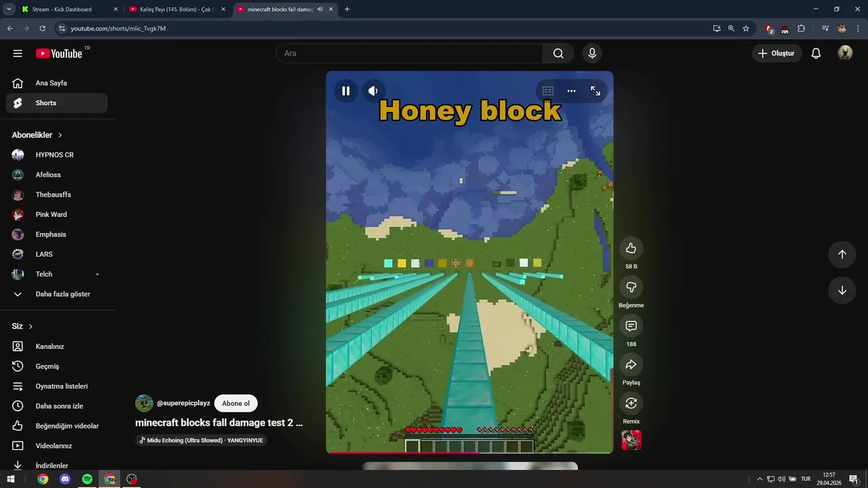Open the three-dot more options on the Short
868x488 pixels.
572,91
